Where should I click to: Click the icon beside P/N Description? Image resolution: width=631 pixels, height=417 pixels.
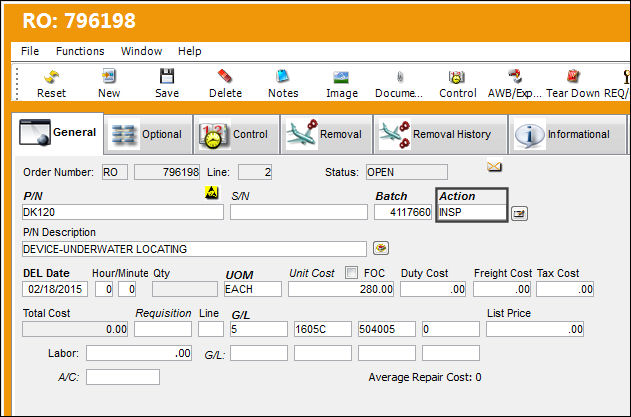(381, 248)
